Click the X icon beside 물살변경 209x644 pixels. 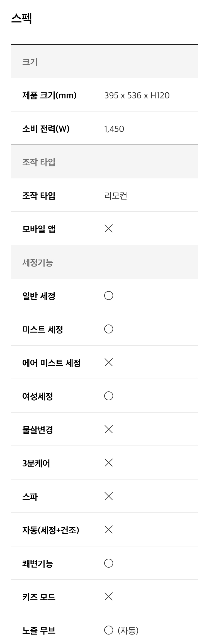tap(108, 429)
